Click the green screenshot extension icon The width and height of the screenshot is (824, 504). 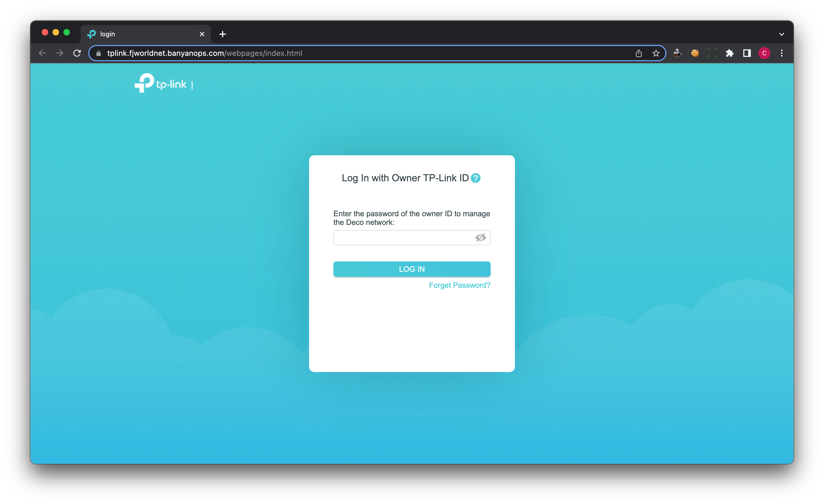click(712, 53)
